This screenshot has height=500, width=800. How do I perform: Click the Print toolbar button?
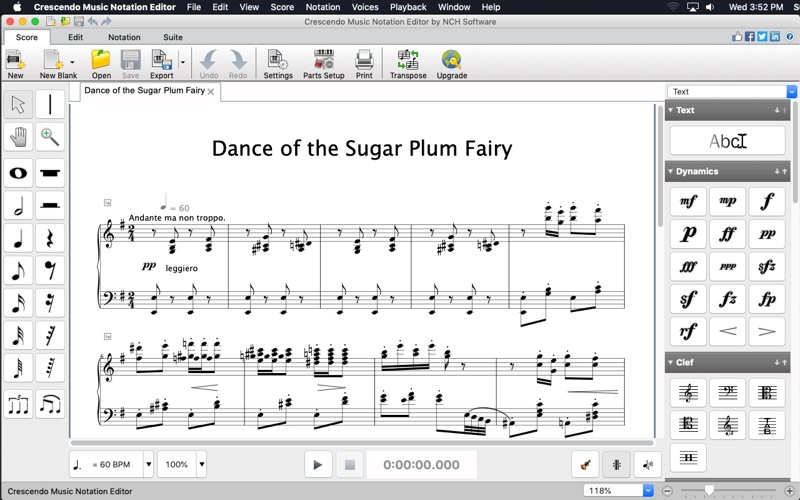pyautogui.click(x=364, y=64)
